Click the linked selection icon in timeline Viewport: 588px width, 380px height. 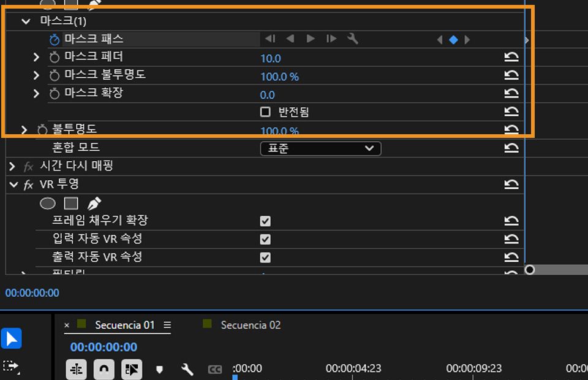click(x=132, y=368)
